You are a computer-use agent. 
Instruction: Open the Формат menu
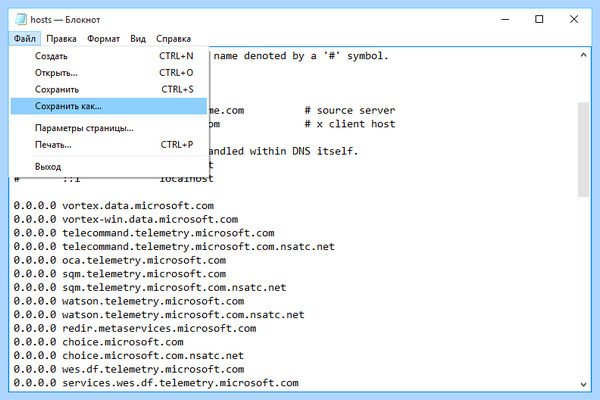pos(103,39)
